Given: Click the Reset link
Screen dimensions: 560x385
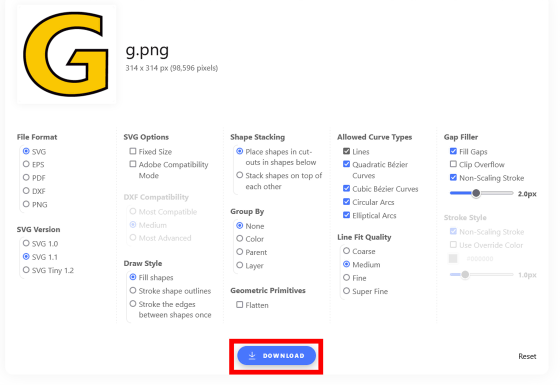Looking at the screenshot, I should coord(527,356).
